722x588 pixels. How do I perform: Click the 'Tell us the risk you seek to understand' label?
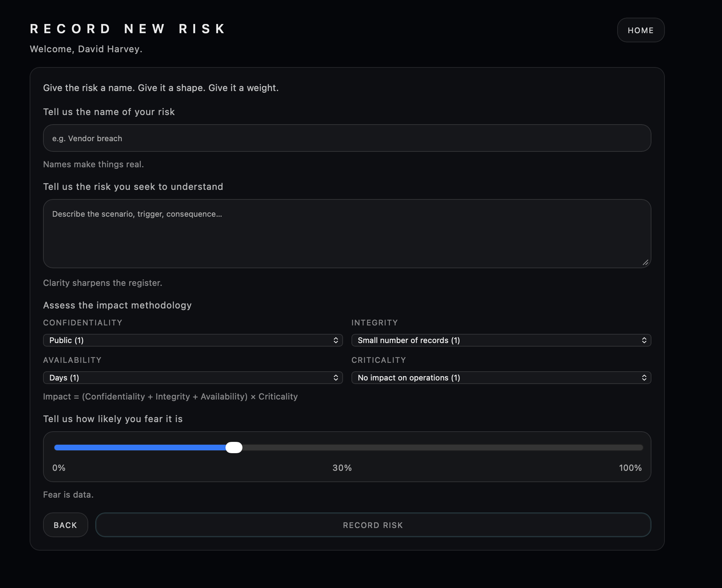pyautogui.click(x=133, y=187)
